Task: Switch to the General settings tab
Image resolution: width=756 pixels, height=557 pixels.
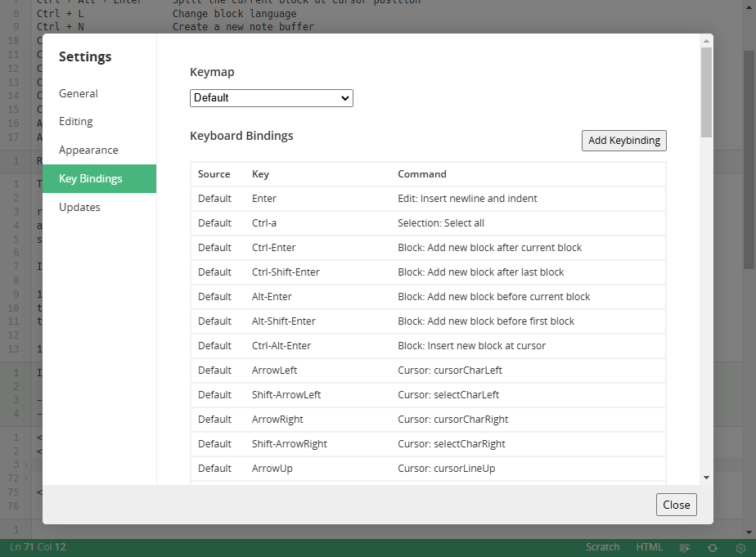Action: tap(79, 94)
